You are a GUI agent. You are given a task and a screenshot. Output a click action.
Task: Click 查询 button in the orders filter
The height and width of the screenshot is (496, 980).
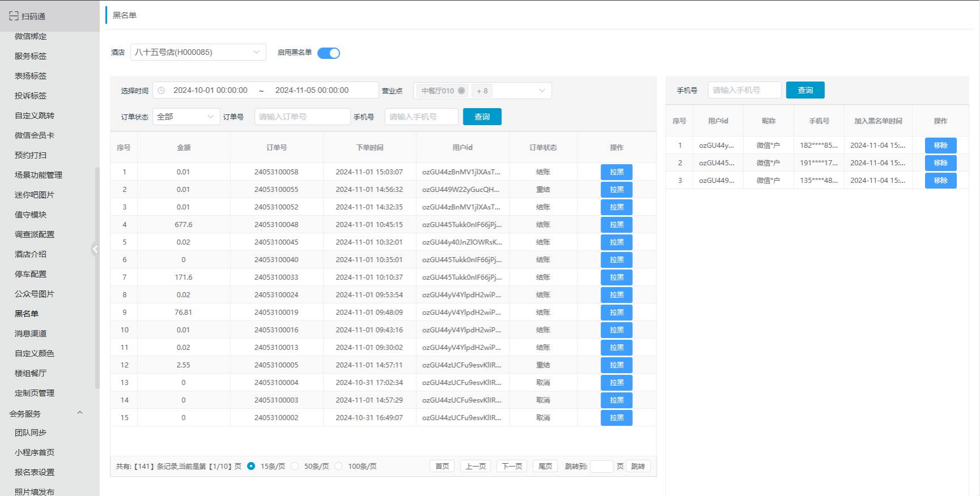point(482,117)
